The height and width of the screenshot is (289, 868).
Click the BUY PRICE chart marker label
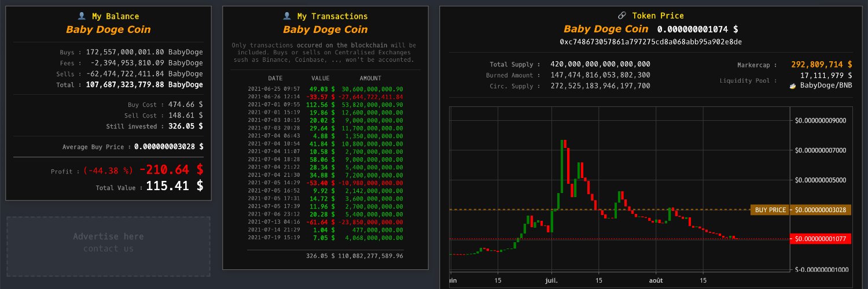tap(770, 210)
